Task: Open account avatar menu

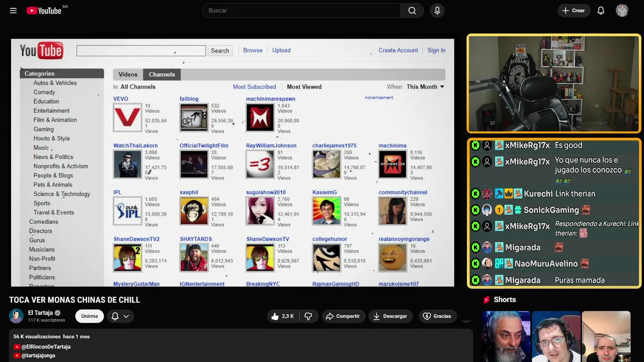Action: (x=622, y=11)
